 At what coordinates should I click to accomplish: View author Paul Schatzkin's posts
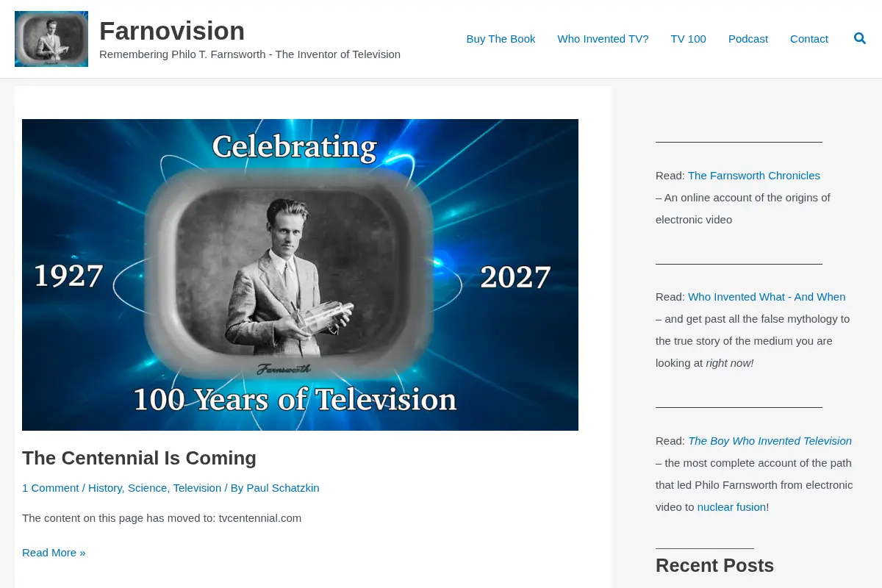click(283, 488)
